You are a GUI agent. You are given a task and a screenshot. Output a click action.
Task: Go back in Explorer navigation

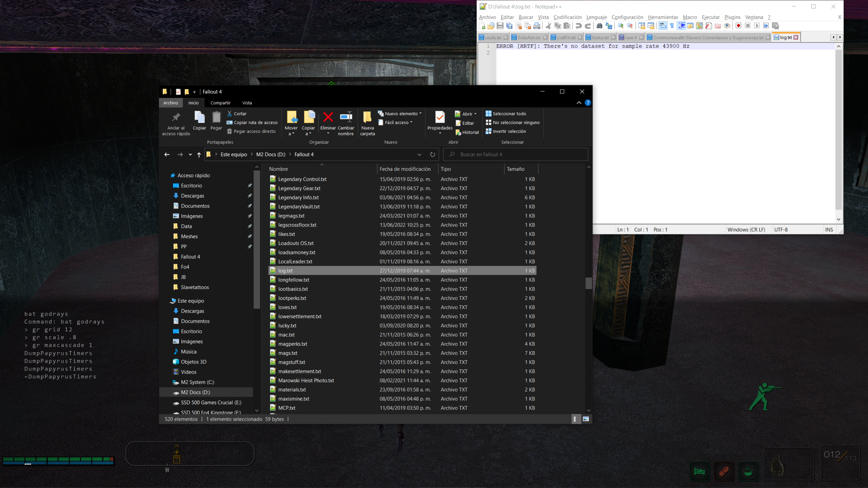(167, 155)
